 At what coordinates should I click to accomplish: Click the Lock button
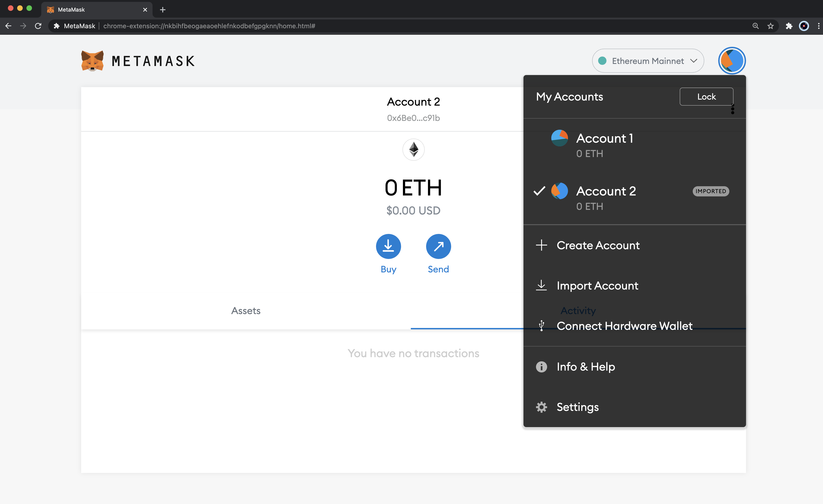pyautogui.click(x=706, y=96)
